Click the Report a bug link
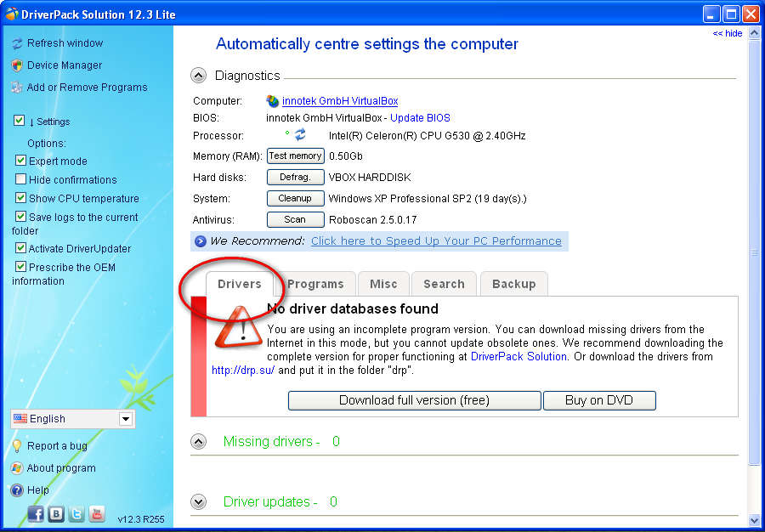This screenshot has width=765, height=532. (57, 445)
